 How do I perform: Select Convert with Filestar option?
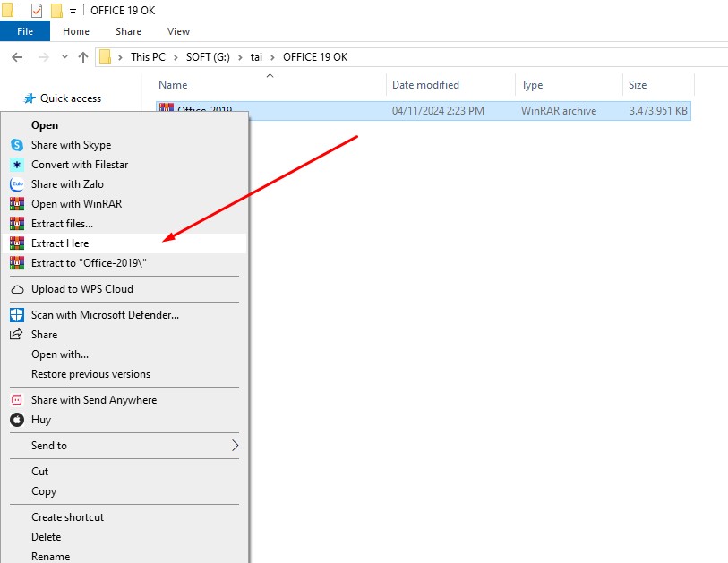pyautogui.click(x=81, y=165)
